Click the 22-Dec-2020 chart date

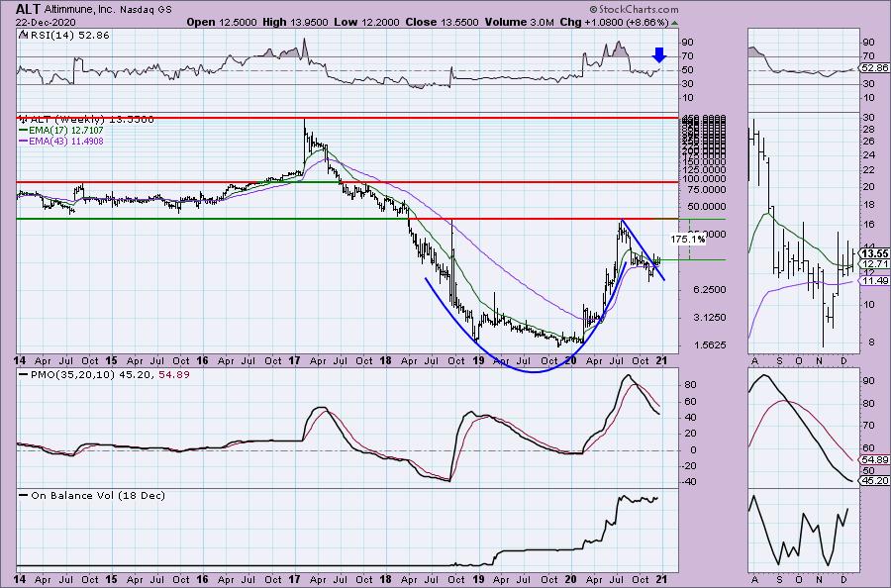coord(44,22)
